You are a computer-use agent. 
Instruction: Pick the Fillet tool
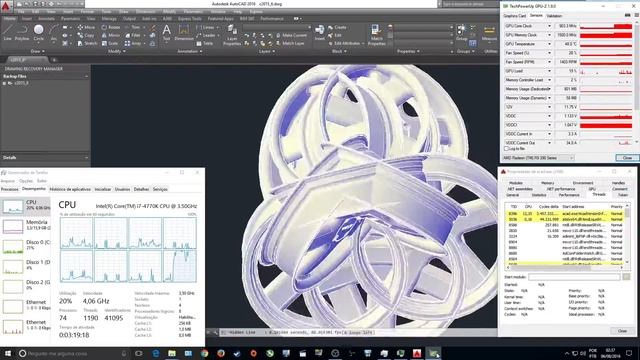click(133, 36)
